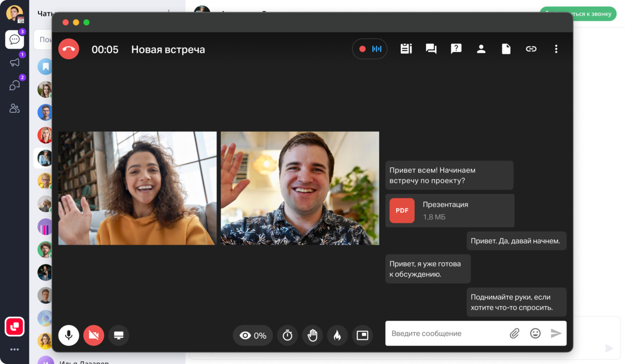Open the Contacts section in sidebar
Viewport: 625px width, 364px height.
coord(15,109)
